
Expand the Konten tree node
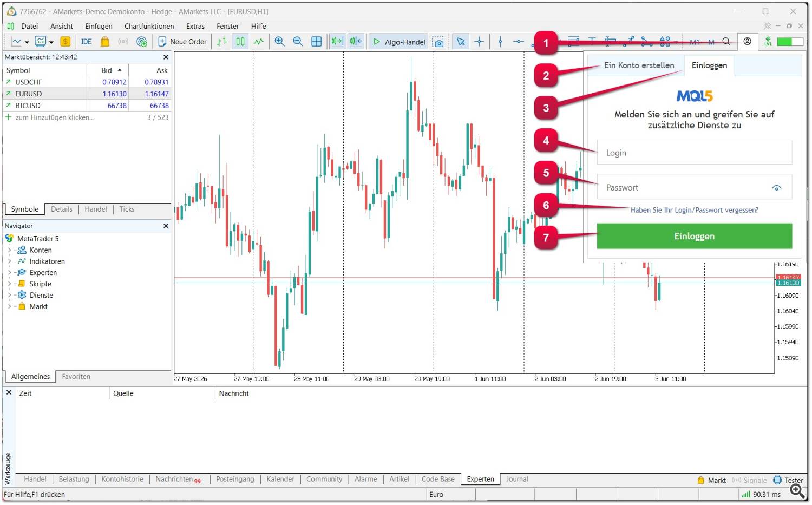[x=9, y=250]
